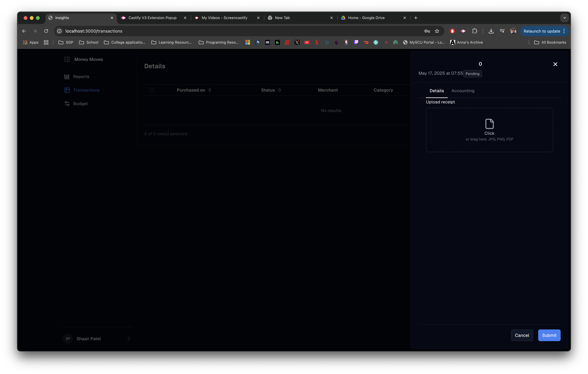
Task: Click the Screencastify extension icon
Action: [x=463, y=31]
